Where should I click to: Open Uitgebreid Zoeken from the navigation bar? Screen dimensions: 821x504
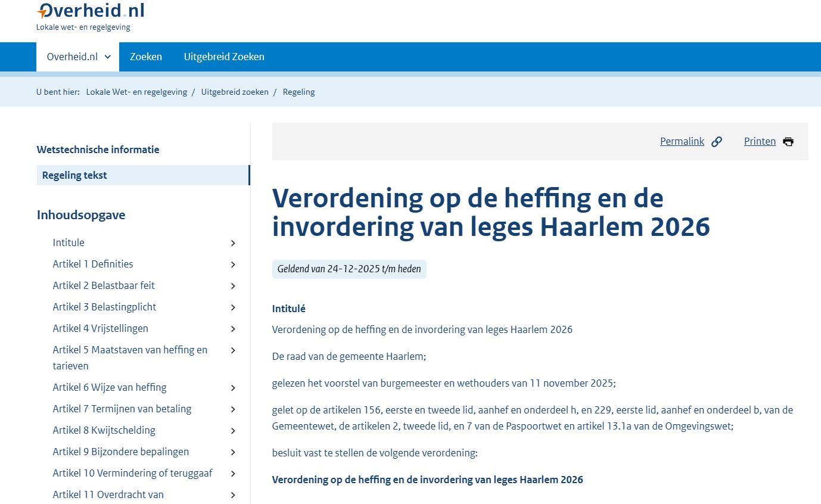[224, 57]
